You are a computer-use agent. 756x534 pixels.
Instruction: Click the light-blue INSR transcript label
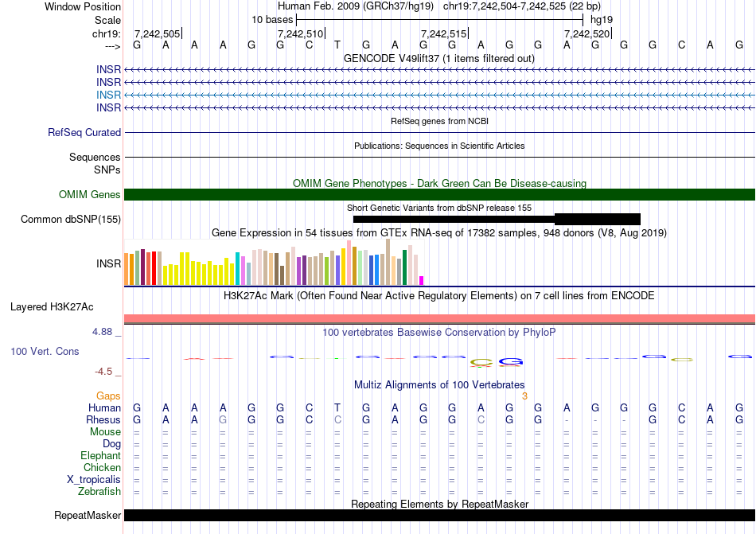(x=108, y=95)
